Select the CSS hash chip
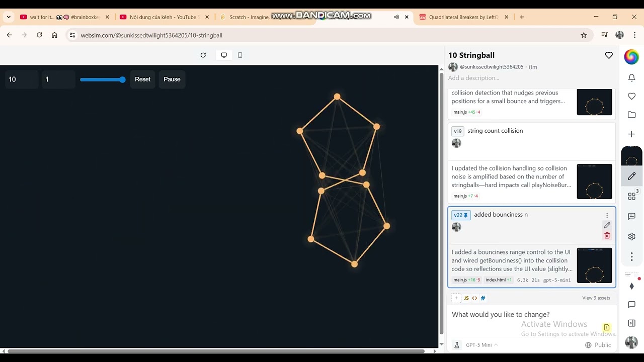The width and height of the screenshot is (644, 362). tap(483, 298)
